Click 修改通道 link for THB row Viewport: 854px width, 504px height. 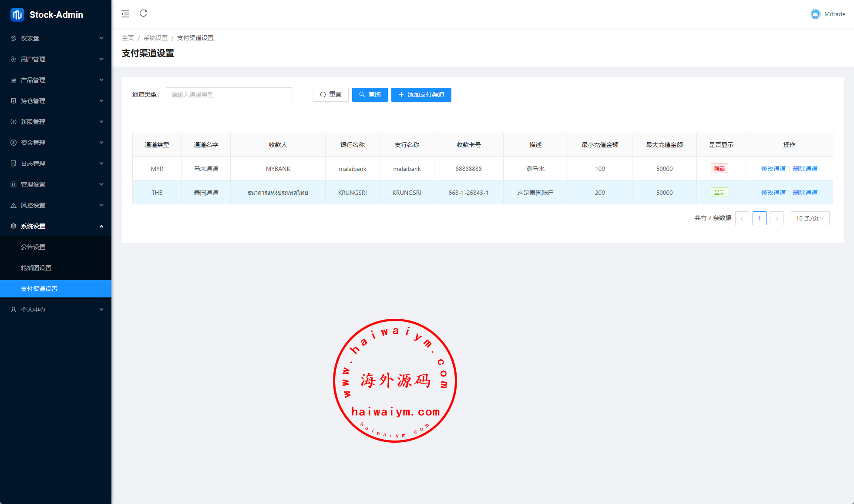tap(773, 193)
